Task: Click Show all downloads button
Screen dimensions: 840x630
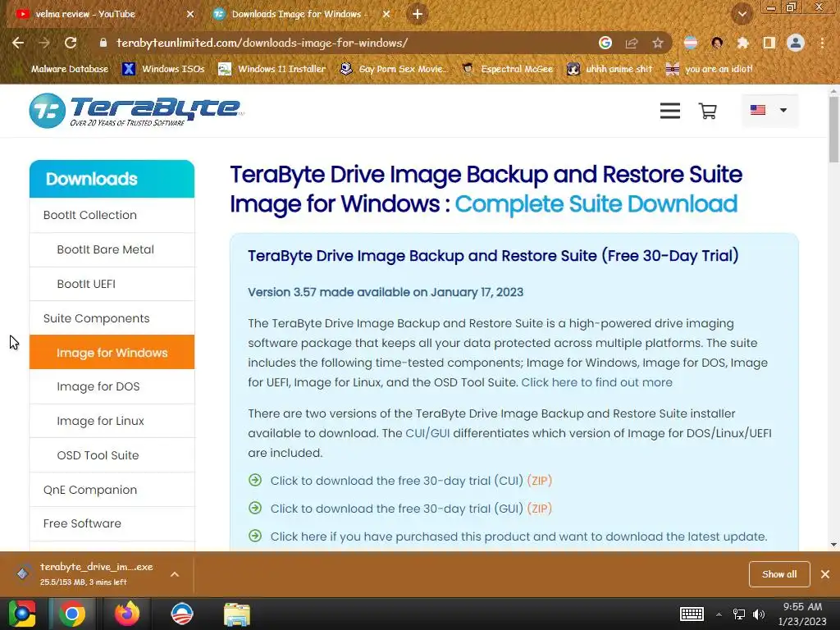Action: point(779,574)
